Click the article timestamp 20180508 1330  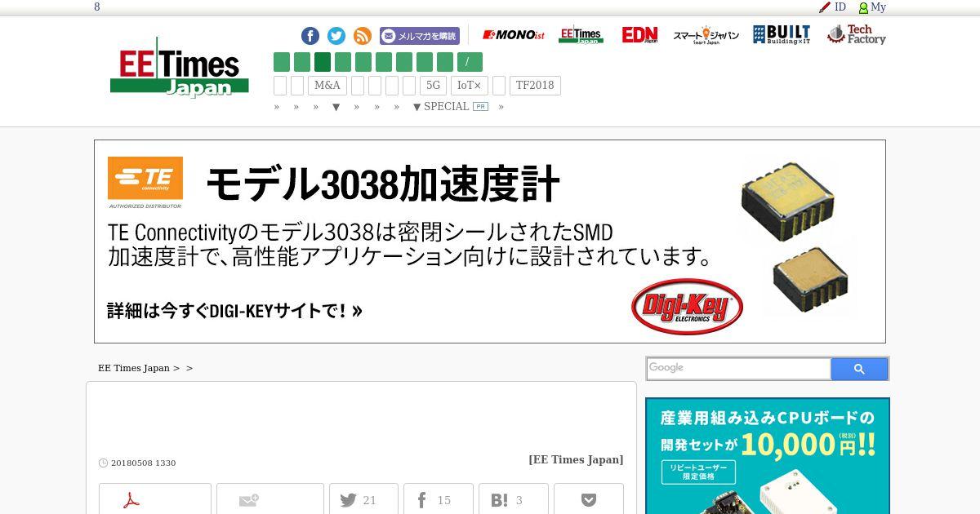(143, 463)
